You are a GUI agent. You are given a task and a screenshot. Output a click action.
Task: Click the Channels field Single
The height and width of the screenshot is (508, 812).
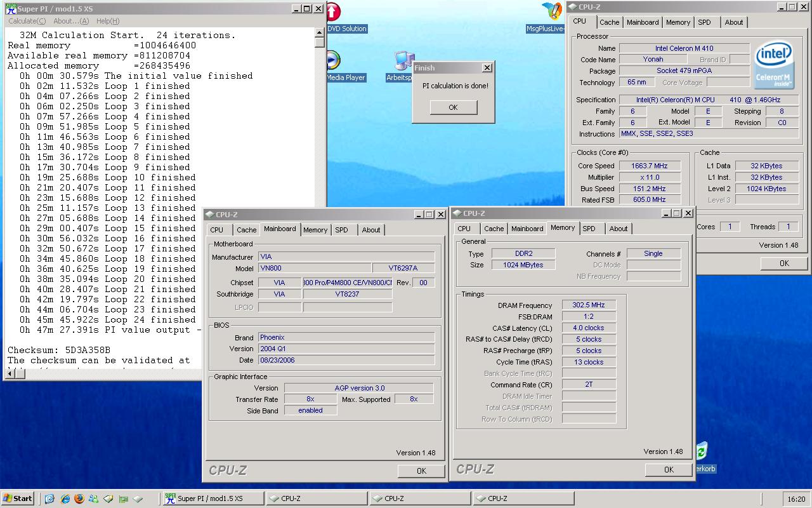click(653, 253)
